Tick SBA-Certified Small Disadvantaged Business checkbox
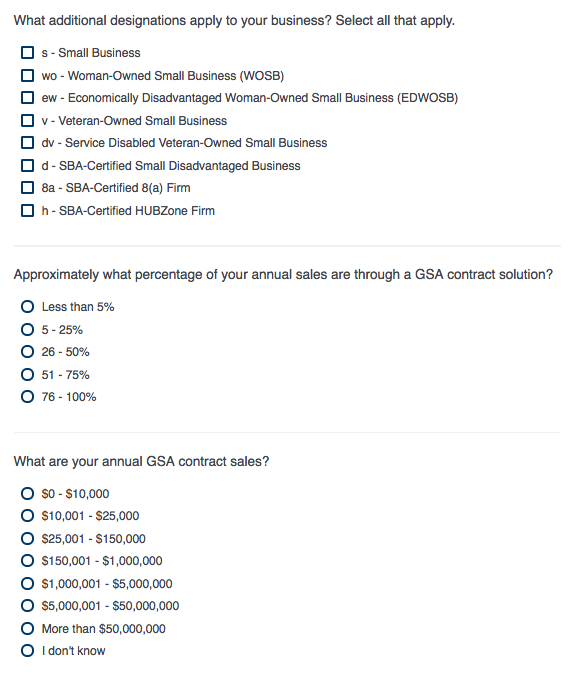 tap(27, 165)
